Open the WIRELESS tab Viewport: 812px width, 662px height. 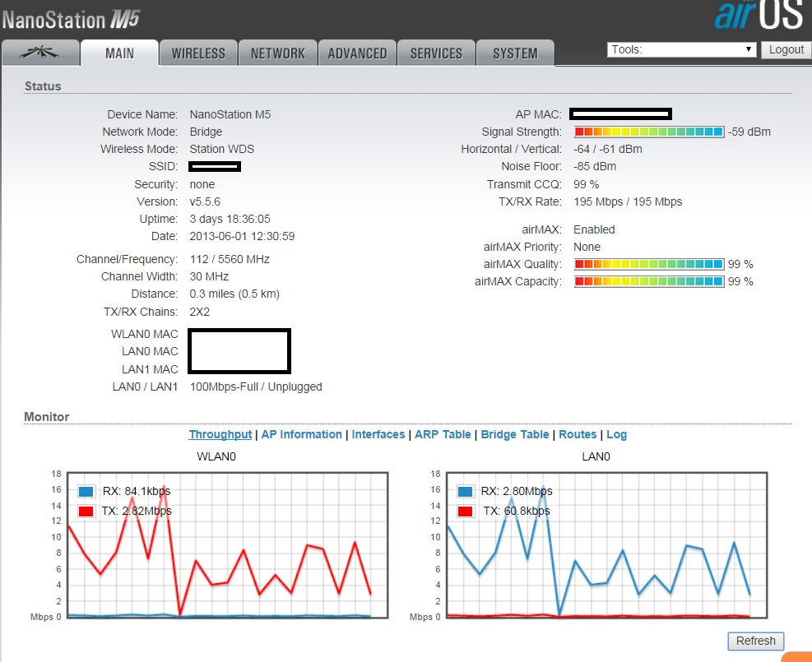[198, 53]
